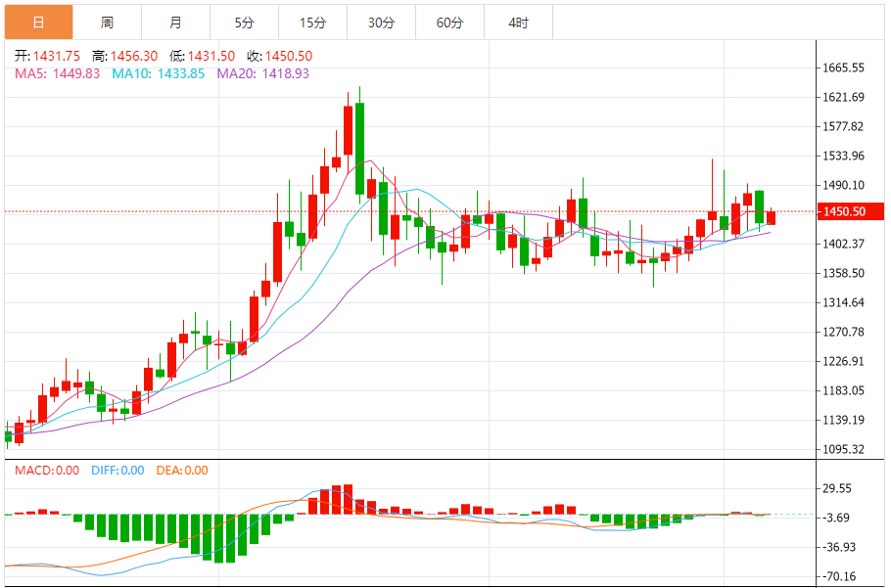Click the MA20 1418.93 indicator label
This screenshot has width=891, height=588.
click(x=262, y=73)
